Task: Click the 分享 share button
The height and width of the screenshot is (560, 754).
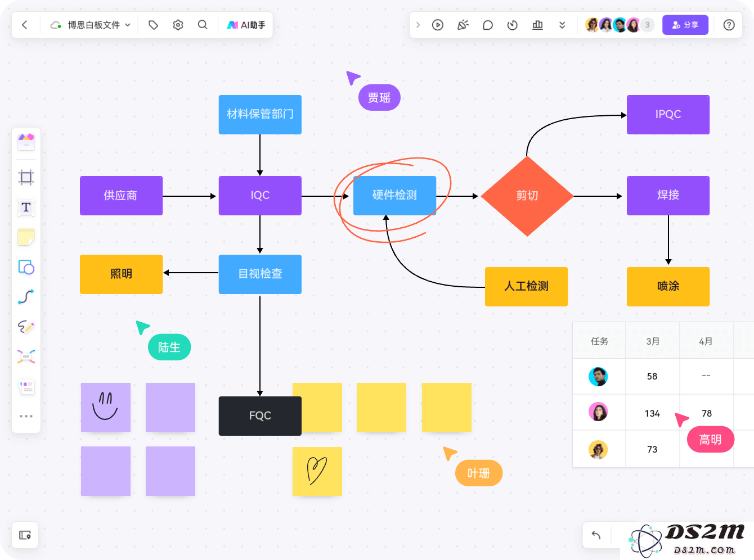Action: (685, 25)
